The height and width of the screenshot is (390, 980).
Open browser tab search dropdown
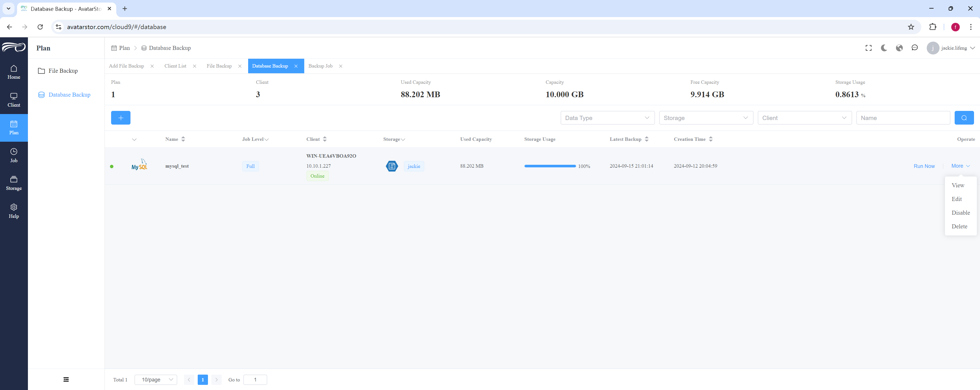[8, 8]
